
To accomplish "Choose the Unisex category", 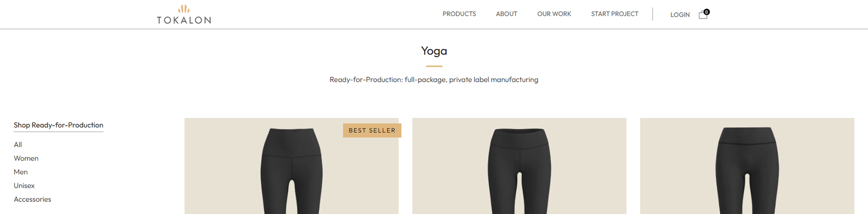I will pyautogui.click(x=24, y=186).
